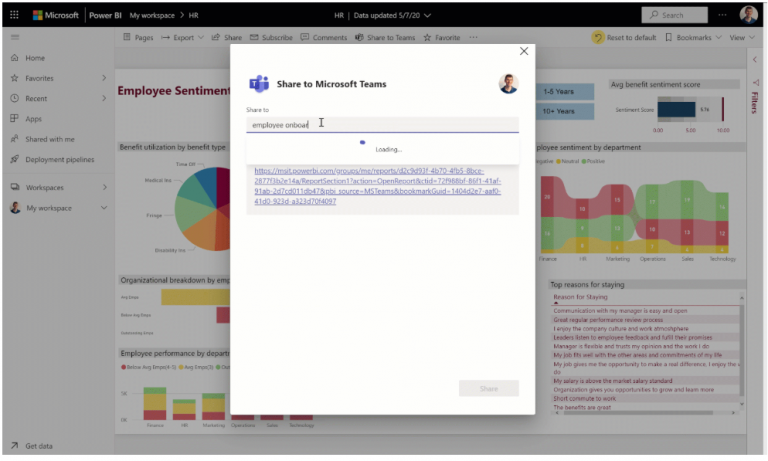The width and height of the screenshot is (768, 461).
Task: Click the Microsoft logo in header
Action: coord(55,15)
